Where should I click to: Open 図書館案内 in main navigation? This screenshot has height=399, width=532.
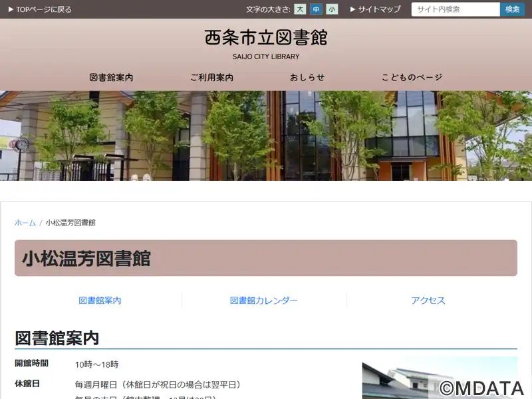(111, 77)
